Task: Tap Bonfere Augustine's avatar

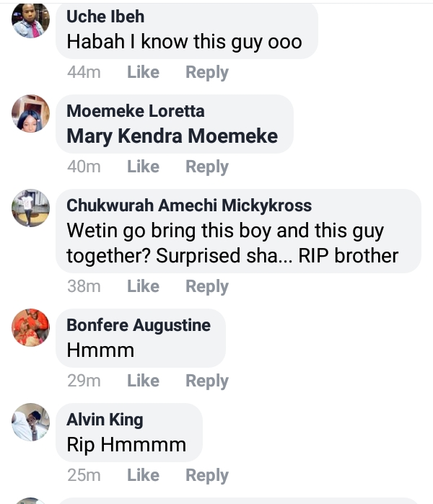Action: [31, 328]
